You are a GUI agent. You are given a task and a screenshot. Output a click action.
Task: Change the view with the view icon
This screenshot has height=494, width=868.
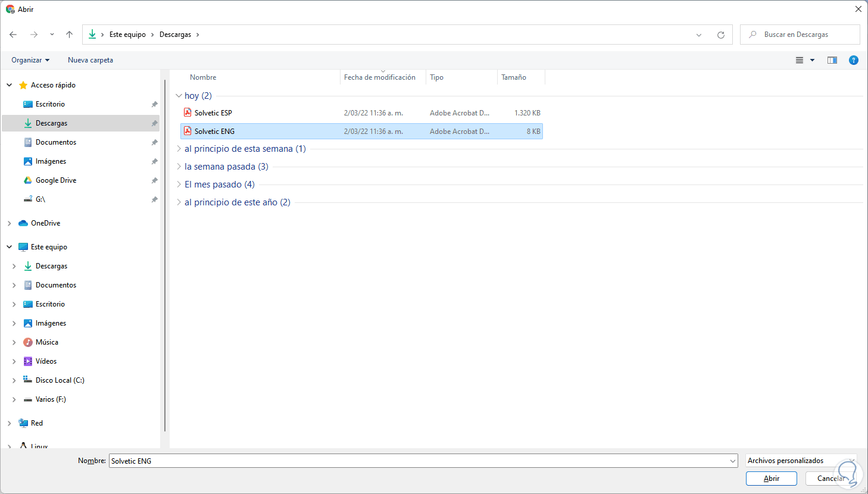click(x=800, y=60)
